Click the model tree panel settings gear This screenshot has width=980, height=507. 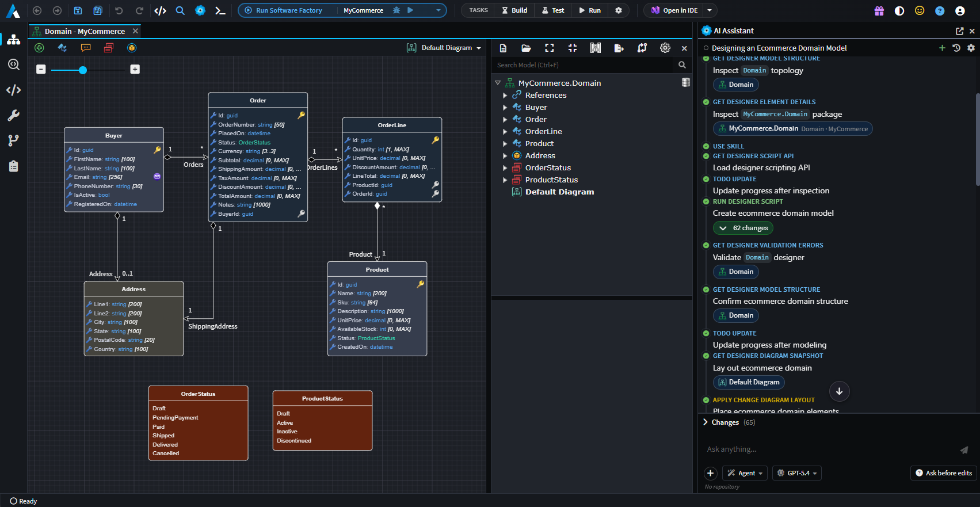click(x=665, y=48)
